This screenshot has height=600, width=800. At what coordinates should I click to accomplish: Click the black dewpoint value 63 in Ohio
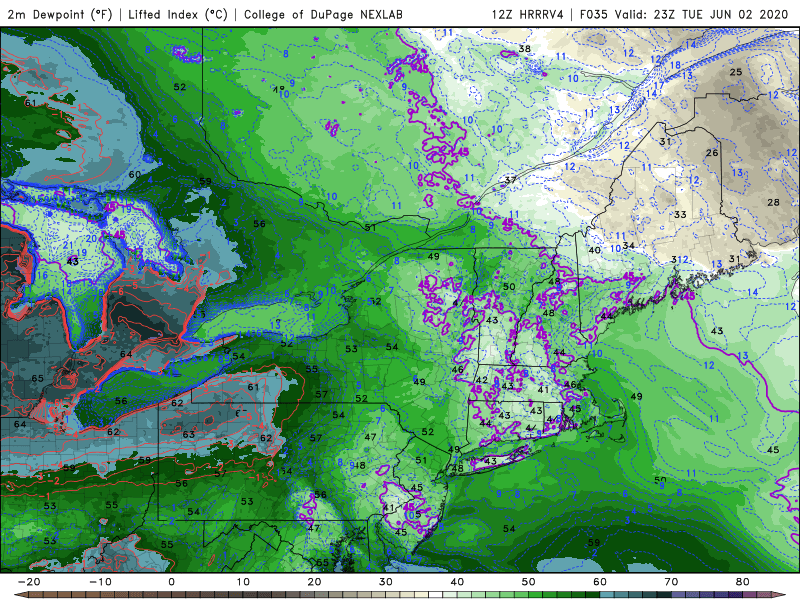coord(189,434)
